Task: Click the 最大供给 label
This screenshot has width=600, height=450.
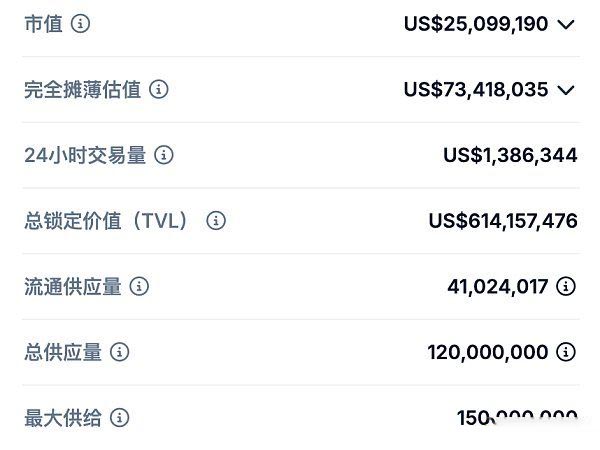Action: coord(63,418)
